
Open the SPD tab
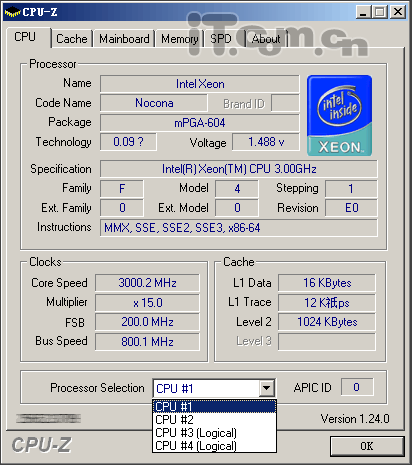point(221,39)
